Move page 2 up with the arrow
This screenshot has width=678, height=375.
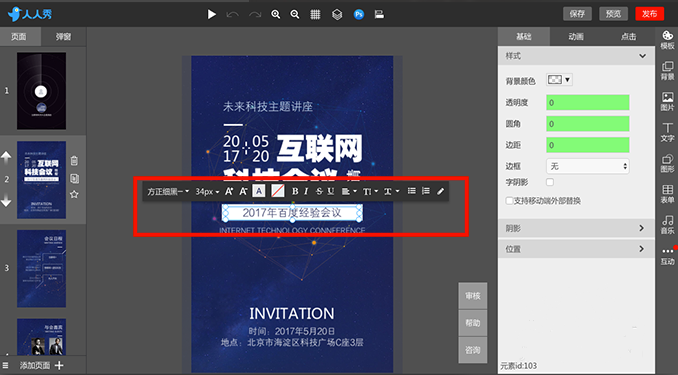click(x=6, y=157)
